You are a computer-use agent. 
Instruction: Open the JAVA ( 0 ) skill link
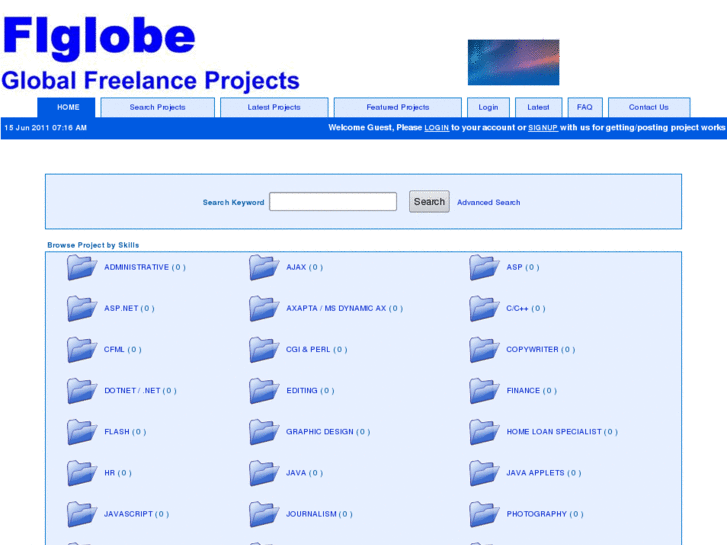click(x=305, y=473)
